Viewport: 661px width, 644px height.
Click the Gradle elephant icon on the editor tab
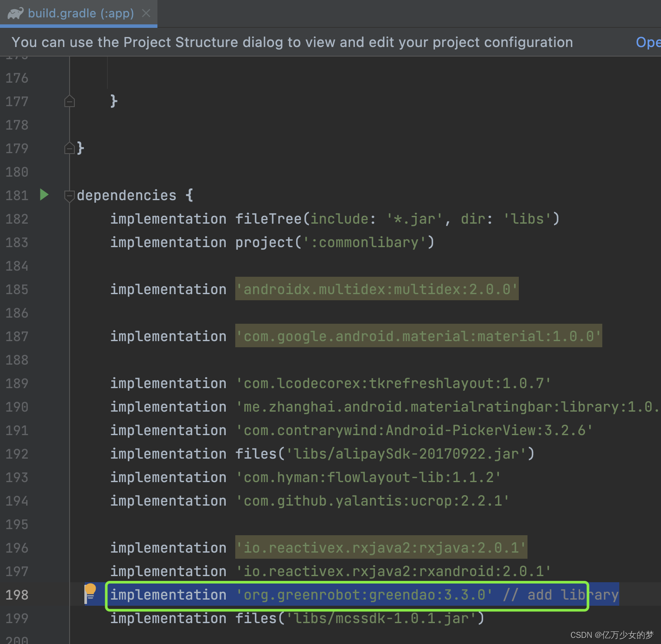point(16,13)
